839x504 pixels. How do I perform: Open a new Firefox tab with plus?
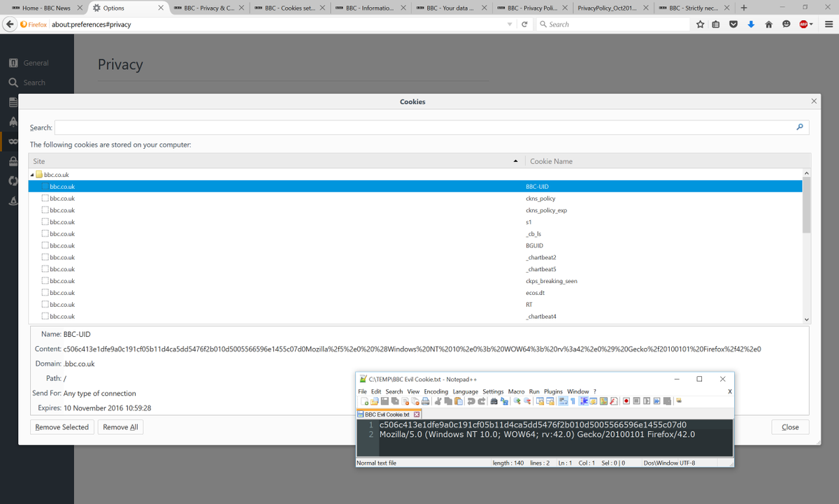click(x=744, y=8)
